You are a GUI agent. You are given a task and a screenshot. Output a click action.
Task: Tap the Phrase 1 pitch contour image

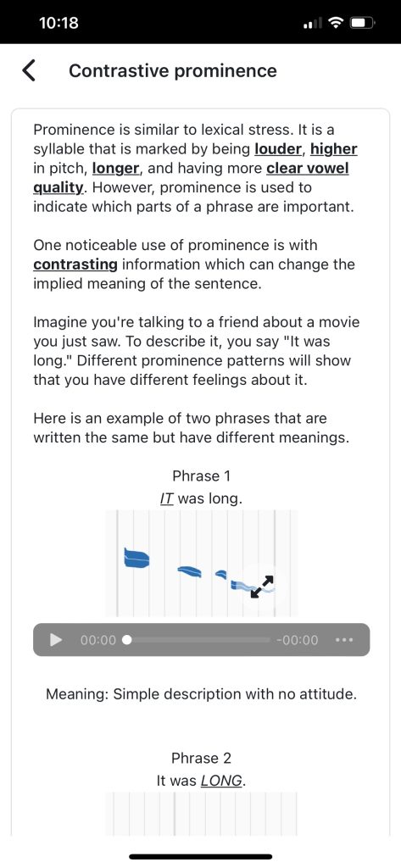pyautogui.click(x=201, y=564)
